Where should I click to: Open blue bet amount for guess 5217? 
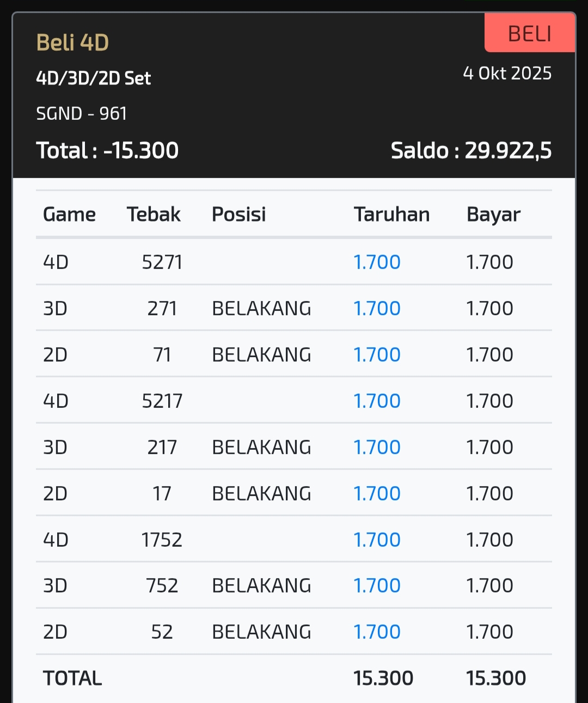(377, 401)
